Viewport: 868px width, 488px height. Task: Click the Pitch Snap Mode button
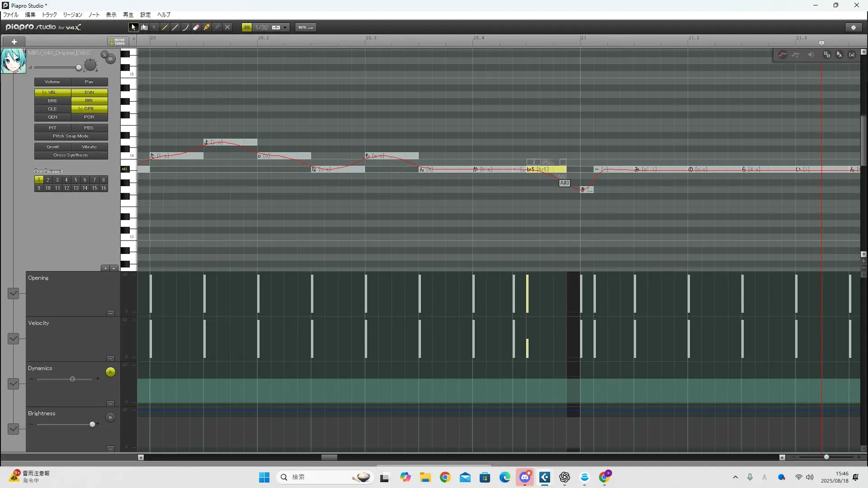tap(71, 136)
